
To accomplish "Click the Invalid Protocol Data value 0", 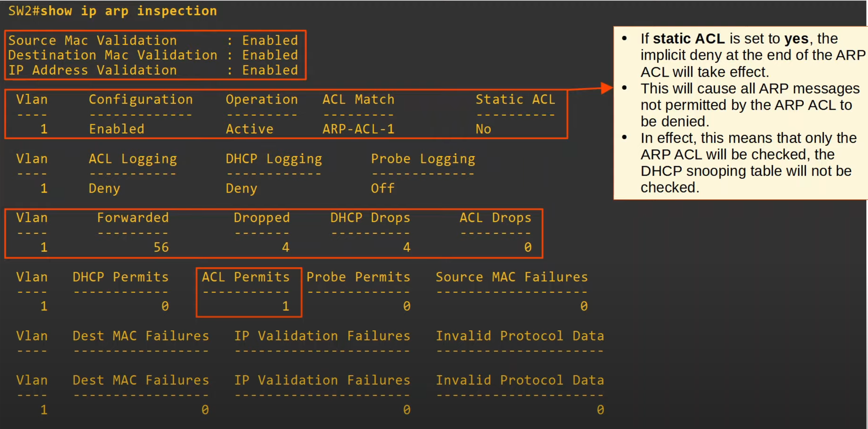I will 600,410.
